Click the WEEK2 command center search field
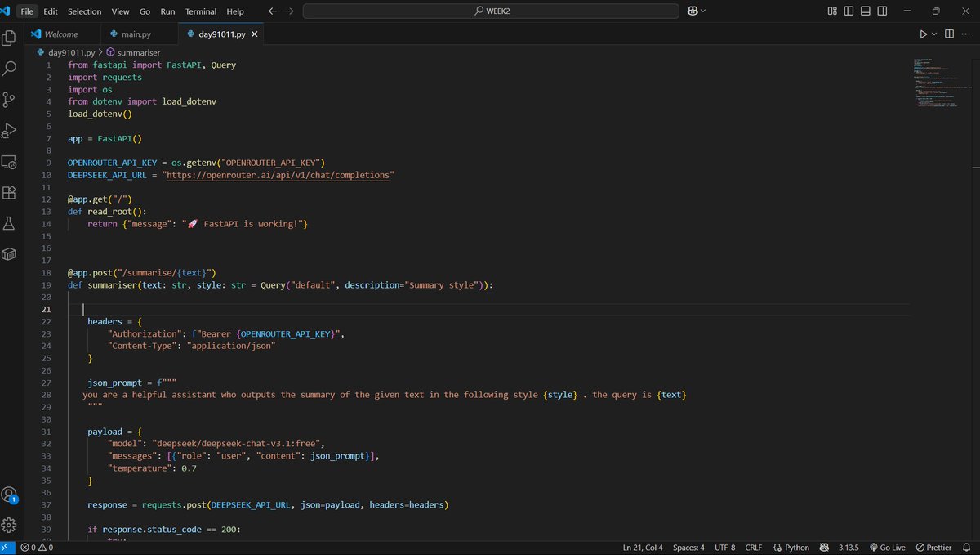The height and width of the screenshot is (555, 980). pyautogui.click(x=490, y=11)
